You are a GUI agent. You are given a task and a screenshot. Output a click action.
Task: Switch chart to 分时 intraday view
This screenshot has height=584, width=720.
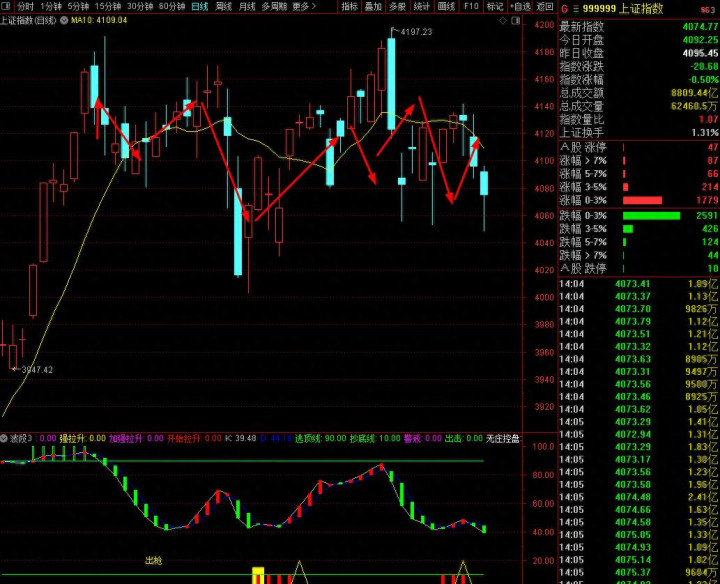click(x=25, y=6)
